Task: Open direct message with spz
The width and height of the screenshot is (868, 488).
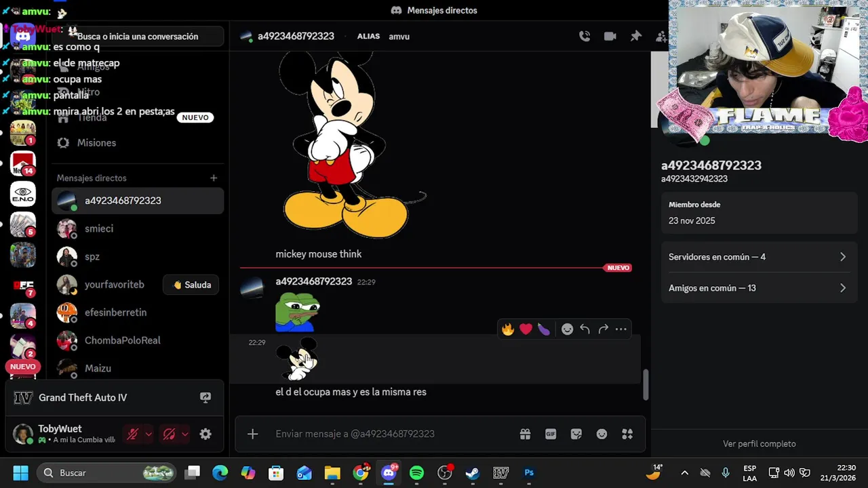Action: (x=138, y=257)
